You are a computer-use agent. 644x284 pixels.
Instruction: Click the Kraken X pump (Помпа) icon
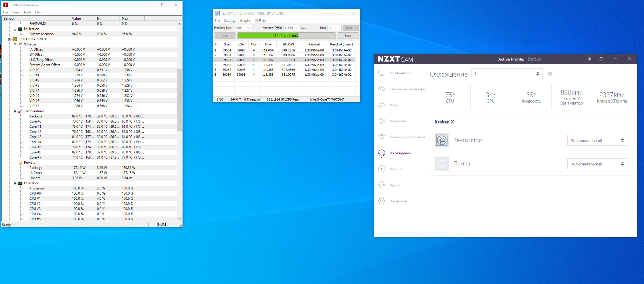[442, 164]
